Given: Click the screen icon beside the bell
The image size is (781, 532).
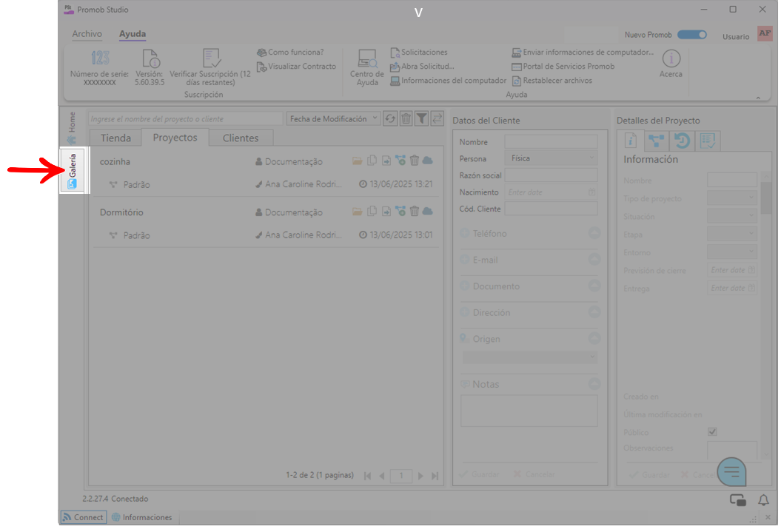Looking at the screenshot, I should 737,500.
